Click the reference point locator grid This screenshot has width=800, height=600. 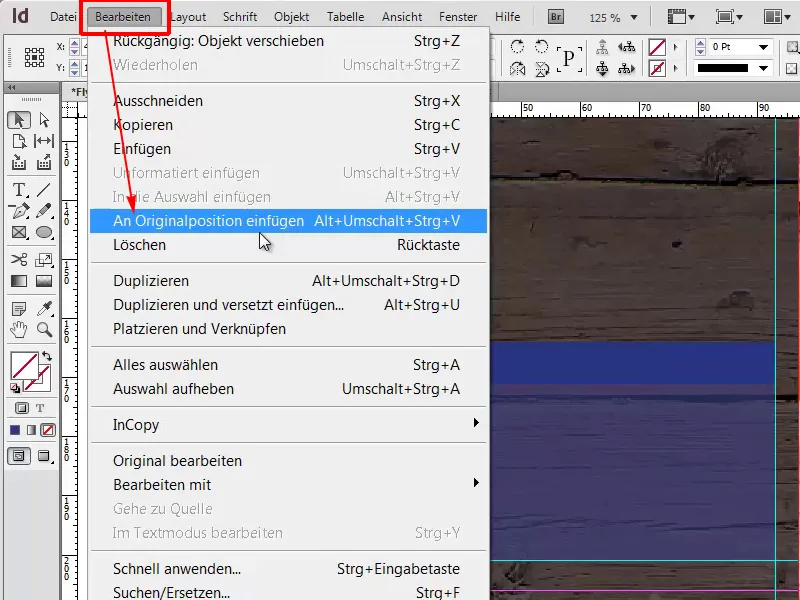pos(34,57)
